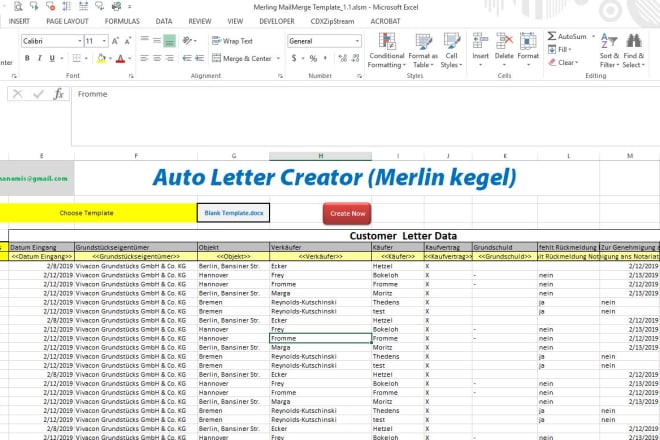Viewport: 660px width, 440px height.
Task: Select column H header
Action: (x=320, y=156)
